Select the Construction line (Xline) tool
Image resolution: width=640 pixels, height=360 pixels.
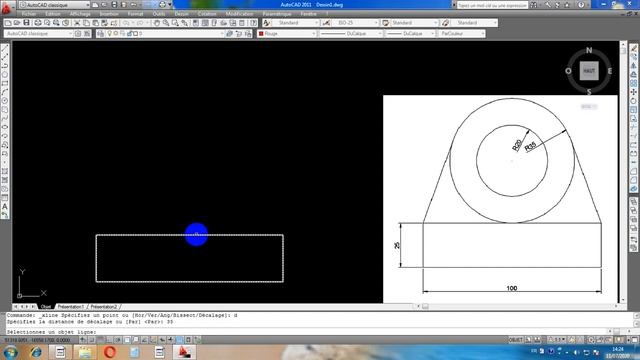pyautogui.click(x=5, y=57)
